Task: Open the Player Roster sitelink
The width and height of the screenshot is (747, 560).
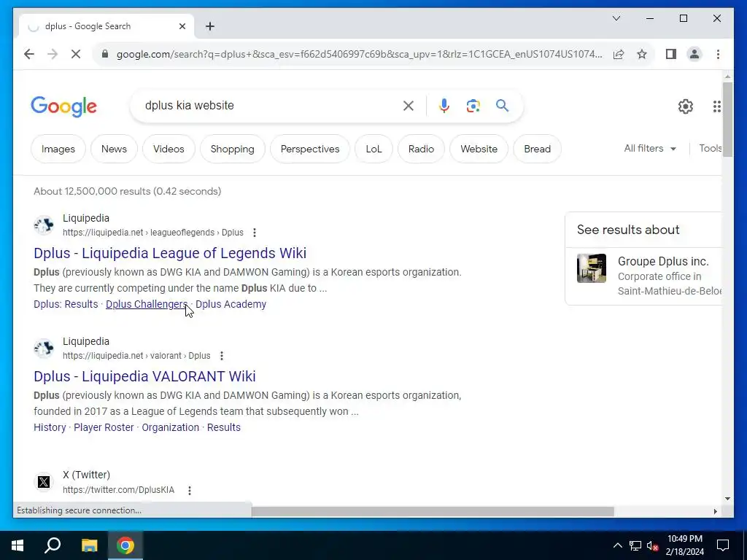Action: coord(104,427)
